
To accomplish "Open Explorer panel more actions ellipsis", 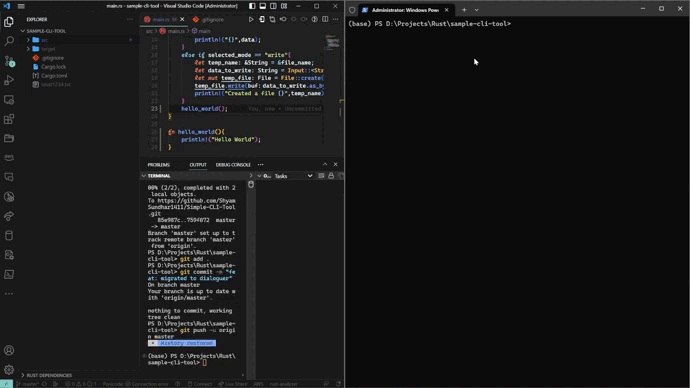I will pos(130,19).
